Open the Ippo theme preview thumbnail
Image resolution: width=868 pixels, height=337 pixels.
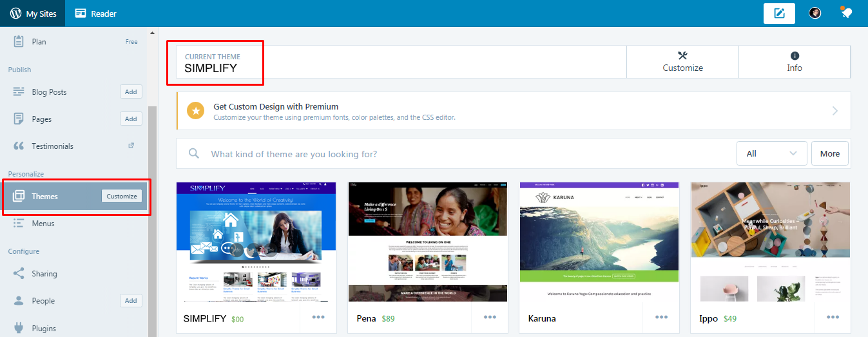coord(771,242)
